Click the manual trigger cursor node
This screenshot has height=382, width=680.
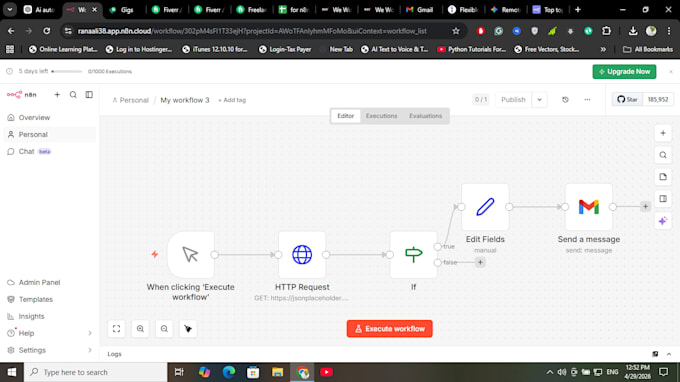[190, 255]
